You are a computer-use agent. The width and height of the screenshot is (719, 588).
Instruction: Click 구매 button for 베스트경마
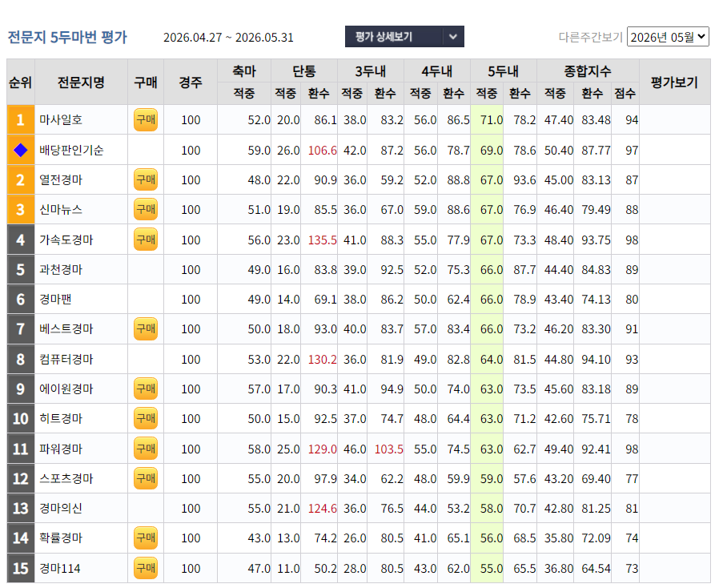[x=146, y=329]
